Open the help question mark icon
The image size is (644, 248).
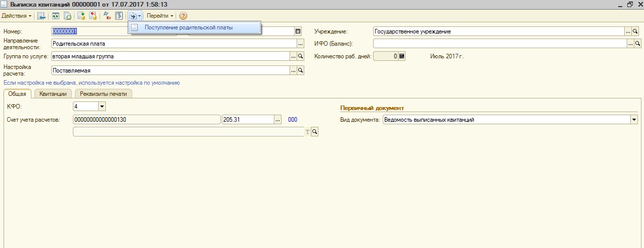pyautogui.click(x=183, y=16)
